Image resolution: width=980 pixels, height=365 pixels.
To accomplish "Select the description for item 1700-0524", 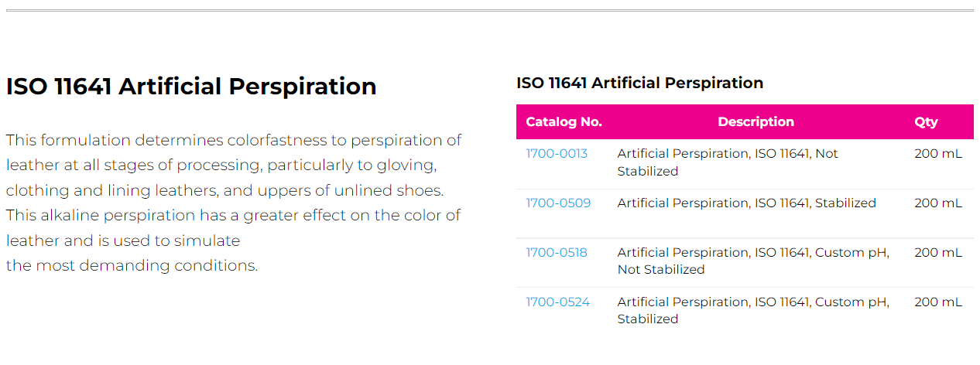I will pos(752,311).
